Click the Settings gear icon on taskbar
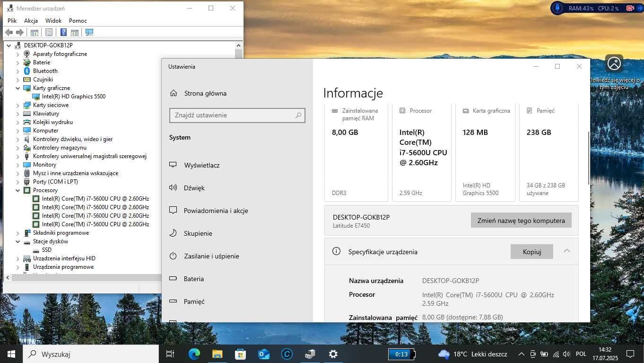The height and width of the screenshot is (363, 644). pyautogui.click(x=333, y=354)
